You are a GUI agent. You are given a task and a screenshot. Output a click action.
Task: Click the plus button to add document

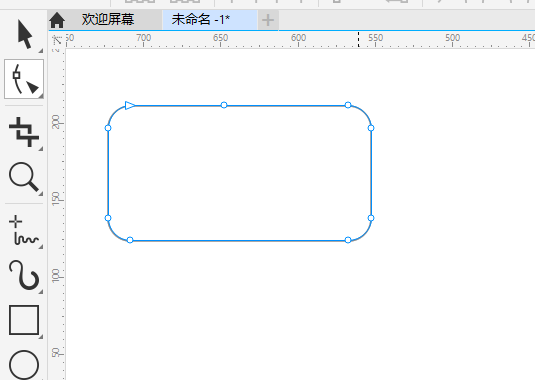tap(268, 20)
